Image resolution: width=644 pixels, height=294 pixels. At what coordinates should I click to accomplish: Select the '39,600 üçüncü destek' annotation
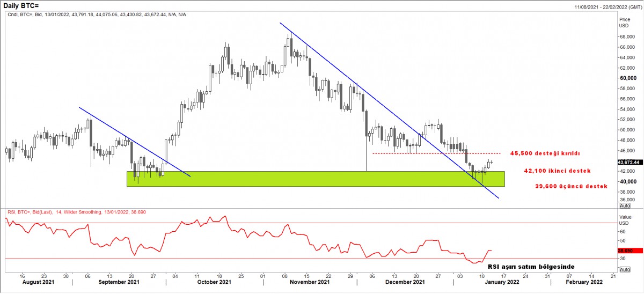click(572, 186)
